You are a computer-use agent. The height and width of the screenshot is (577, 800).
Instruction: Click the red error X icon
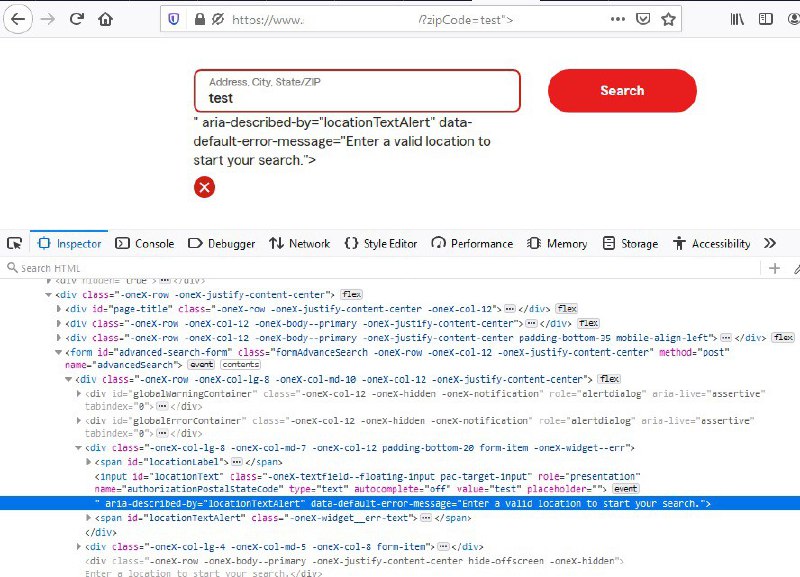pos(205,187)
